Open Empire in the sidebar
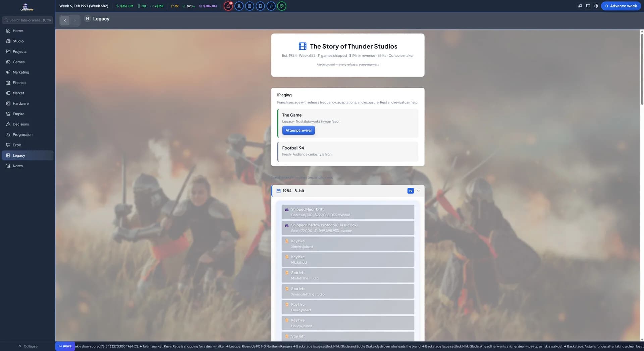 (28, 114)
